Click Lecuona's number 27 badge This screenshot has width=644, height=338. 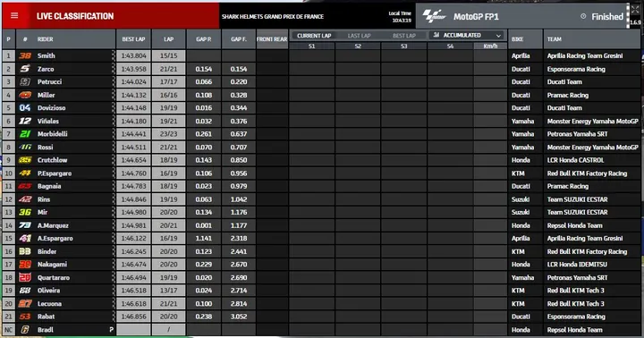pyautogui.click(x=25, y=303)
